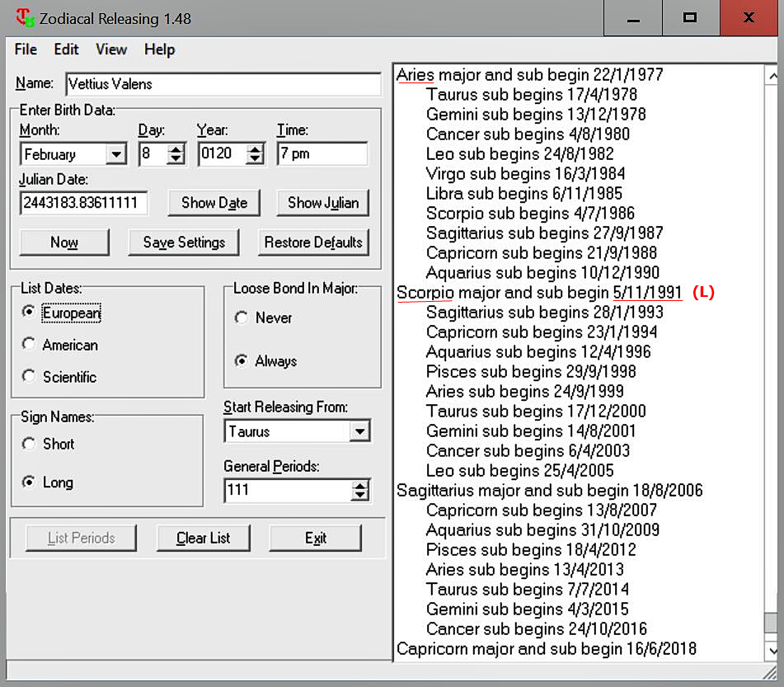
Task: Click the Show Date button
Action: pos(214,203)
